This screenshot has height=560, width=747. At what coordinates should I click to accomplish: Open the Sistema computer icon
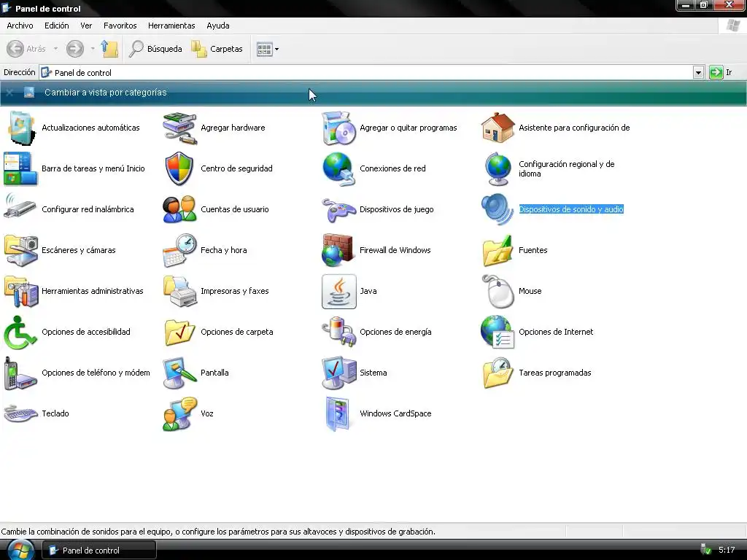[x=338, y=373]
